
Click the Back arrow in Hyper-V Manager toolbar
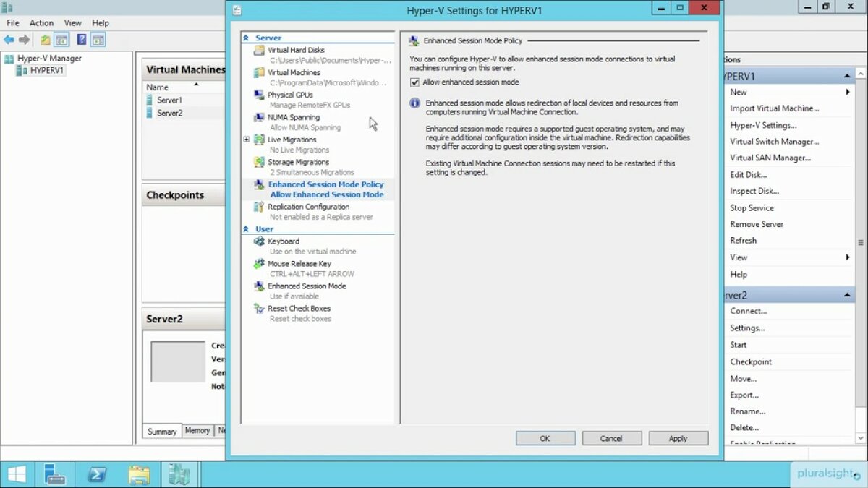[9, 40]
